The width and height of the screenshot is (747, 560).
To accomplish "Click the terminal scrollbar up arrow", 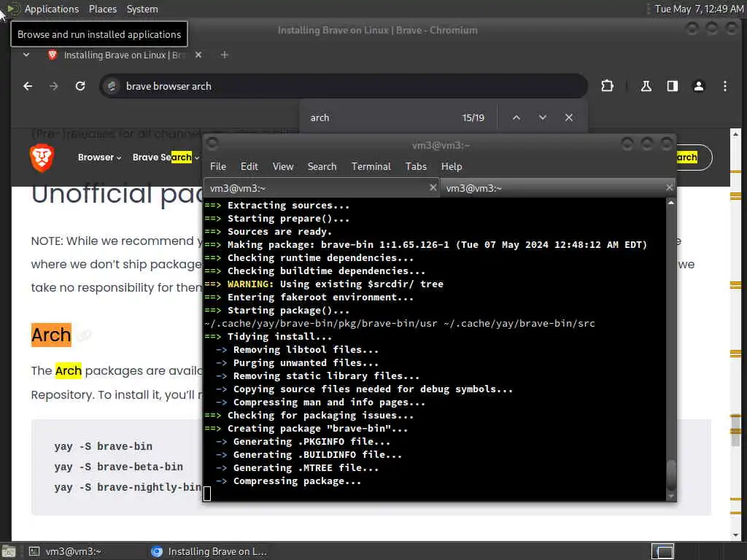I will (671, 203).
